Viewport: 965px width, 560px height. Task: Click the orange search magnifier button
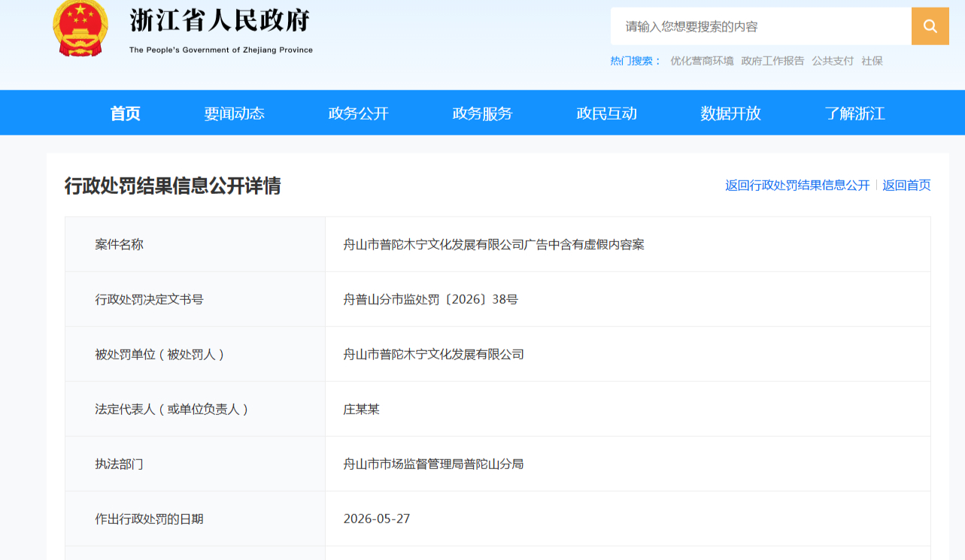[930, 26]
